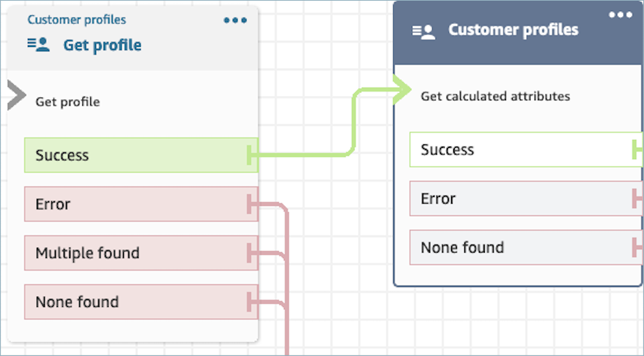Viewport: 644px width, 356px height.
Task: Click the Success output connector on Get profile block
Action: coord(252,155)
